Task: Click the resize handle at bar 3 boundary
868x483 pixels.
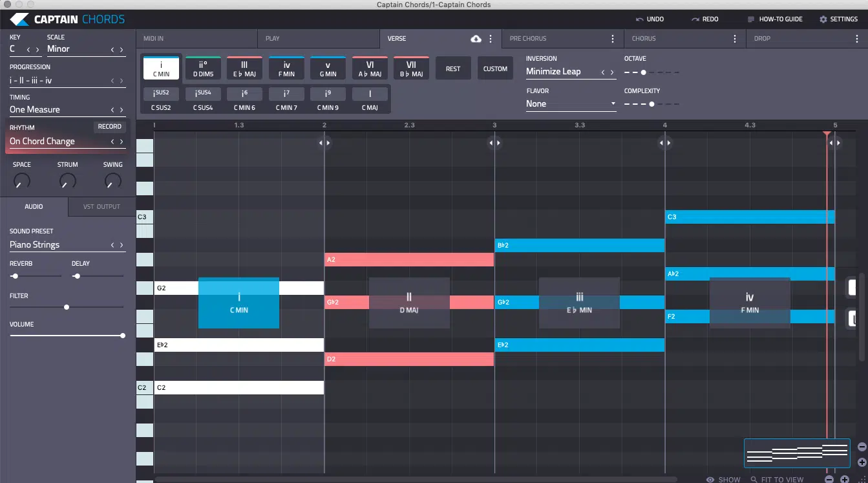Action: (494, 143)
